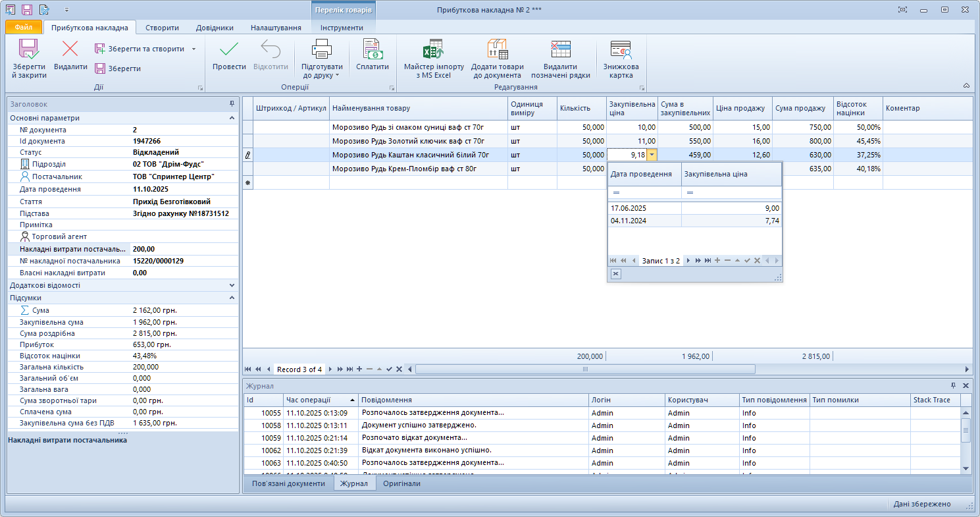Switch to the Довідники ribbon tab
The height and width of the screenshot is (517, 980).
click(x=215, y=28)
